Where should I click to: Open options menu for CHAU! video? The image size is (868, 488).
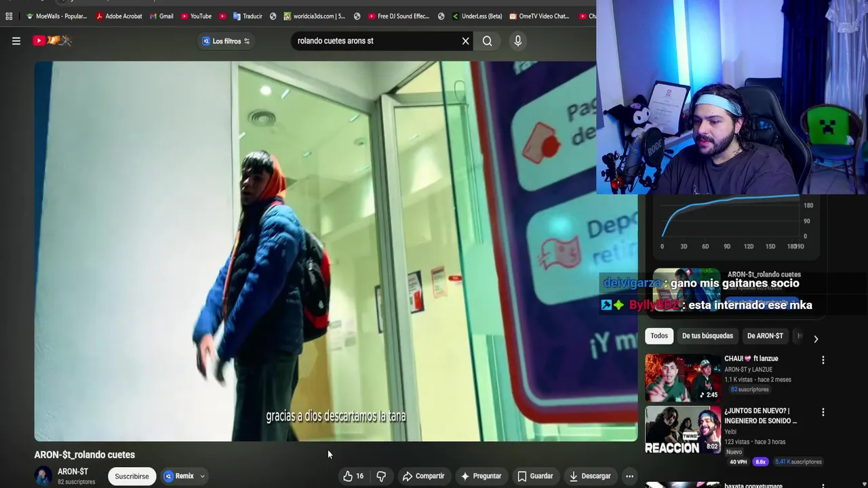coord(823,361)
